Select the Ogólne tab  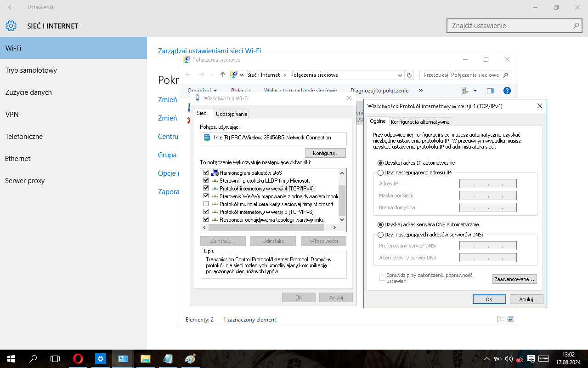tap(378, 121)
